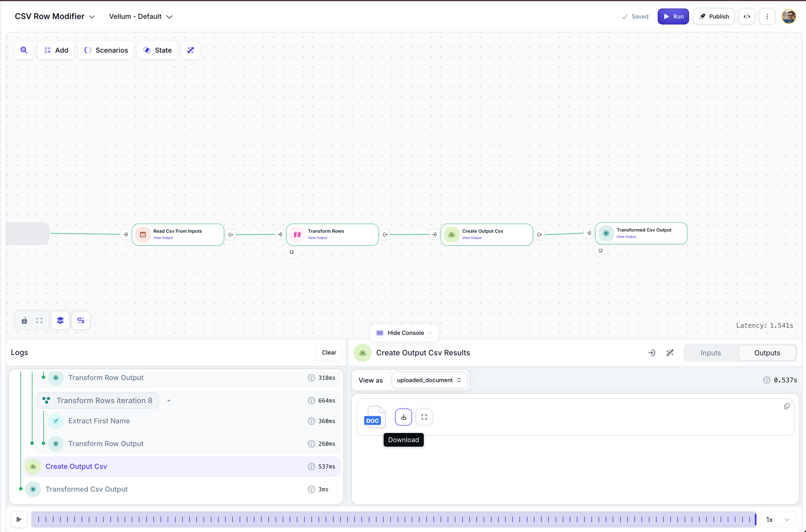Click the code view icon in header
Viewport: 806px width, 532px height.
pyautogui.click(x=747, y=17)
